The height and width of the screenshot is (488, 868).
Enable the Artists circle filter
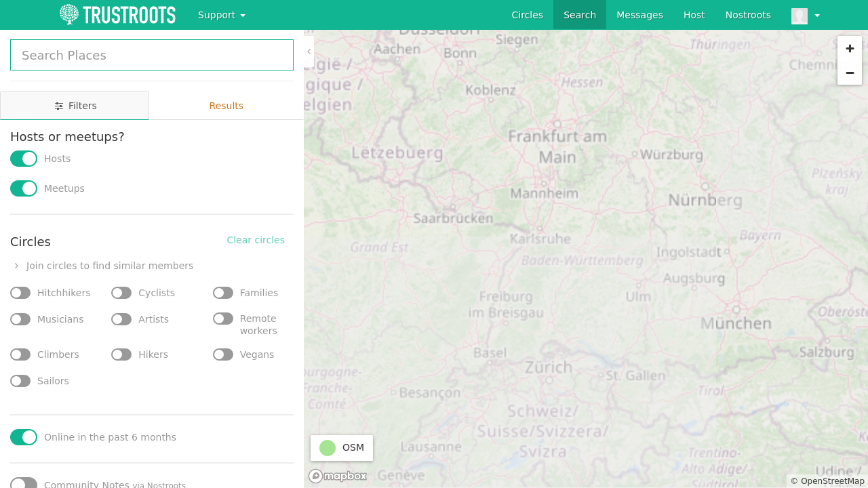point(121,319)
